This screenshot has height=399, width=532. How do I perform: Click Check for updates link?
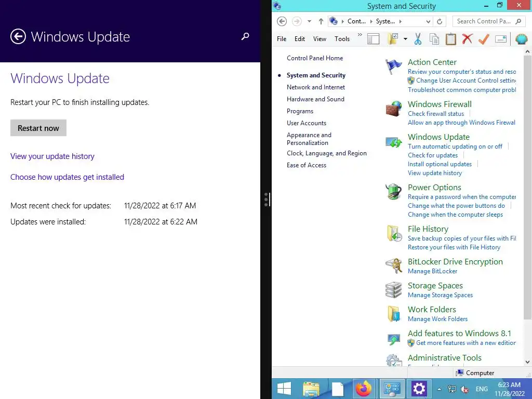pyautogui.click(x=433, y=155)
